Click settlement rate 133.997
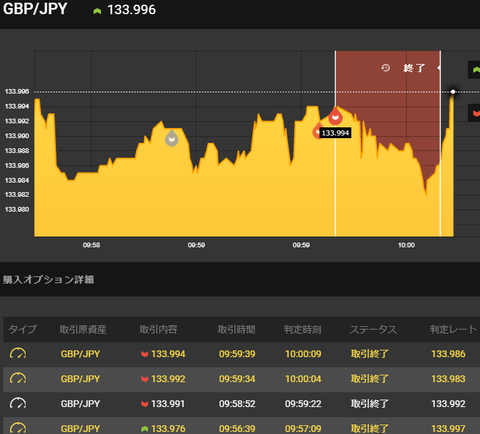 pyautogui.click(x=448, y=428)
